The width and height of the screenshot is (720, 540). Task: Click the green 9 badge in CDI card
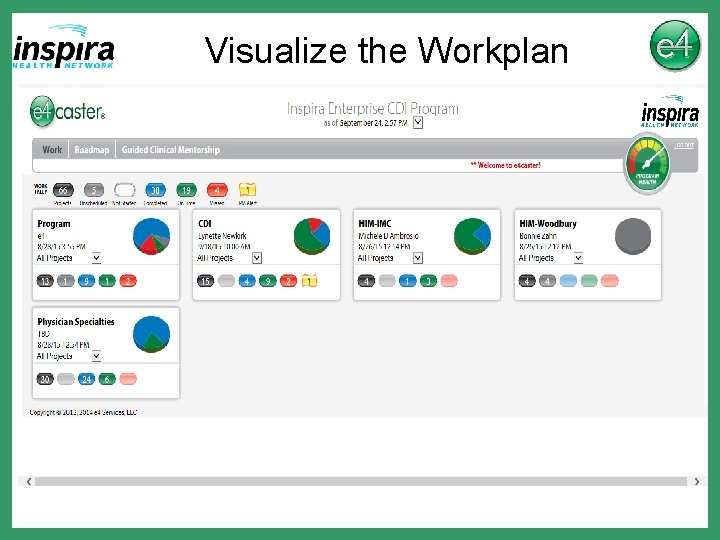pos(268,281)
